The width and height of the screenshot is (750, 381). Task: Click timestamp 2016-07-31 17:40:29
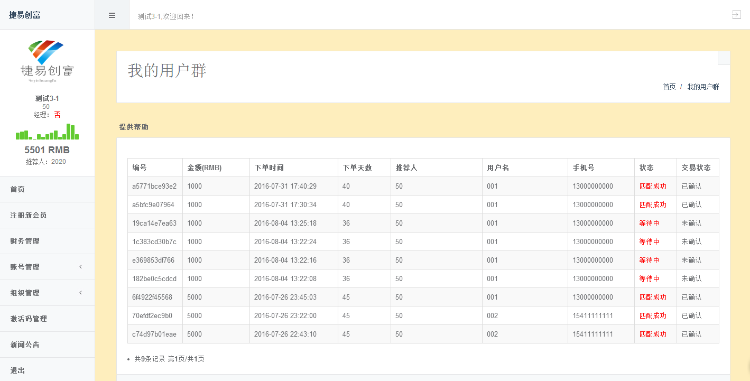pos(285,186)
